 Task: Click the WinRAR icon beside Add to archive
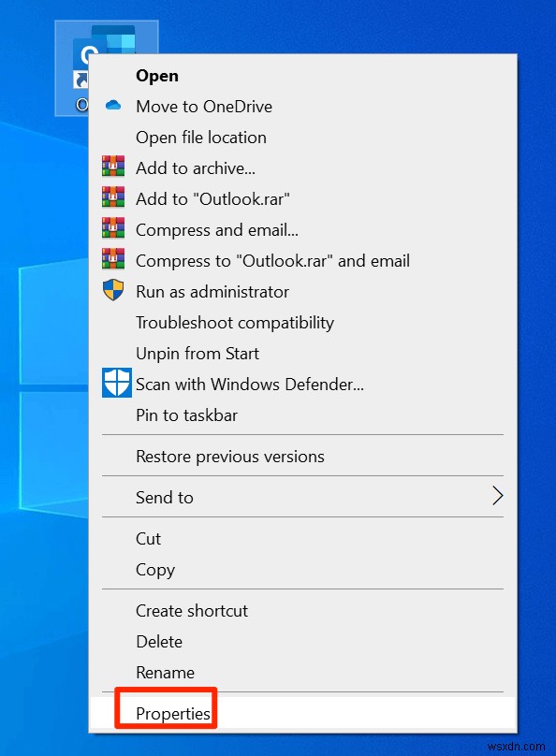113,167
